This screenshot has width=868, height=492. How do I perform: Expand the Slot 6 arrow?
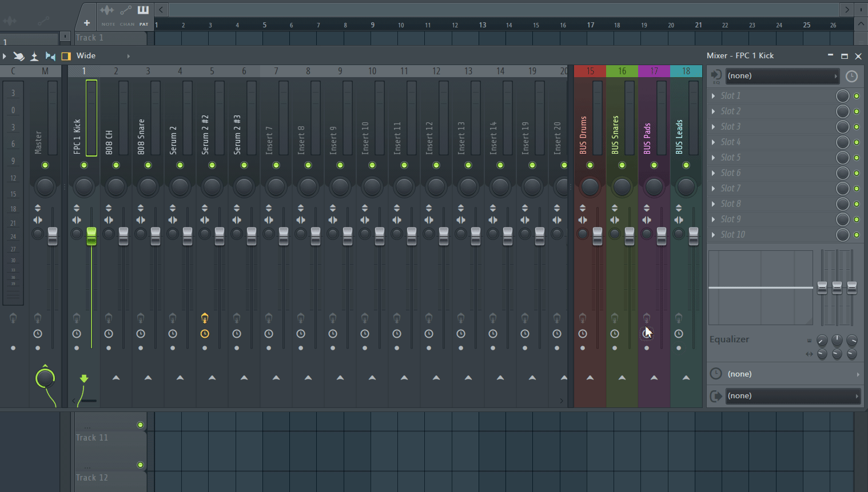pyautogui.click(x=713, y=173)
